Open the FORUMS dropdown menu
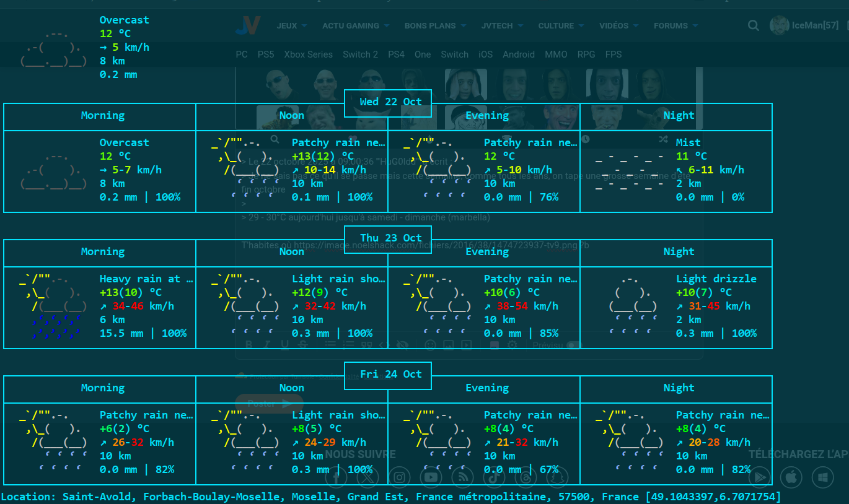This screenshot has width=849, height=504. coord(675,26)
